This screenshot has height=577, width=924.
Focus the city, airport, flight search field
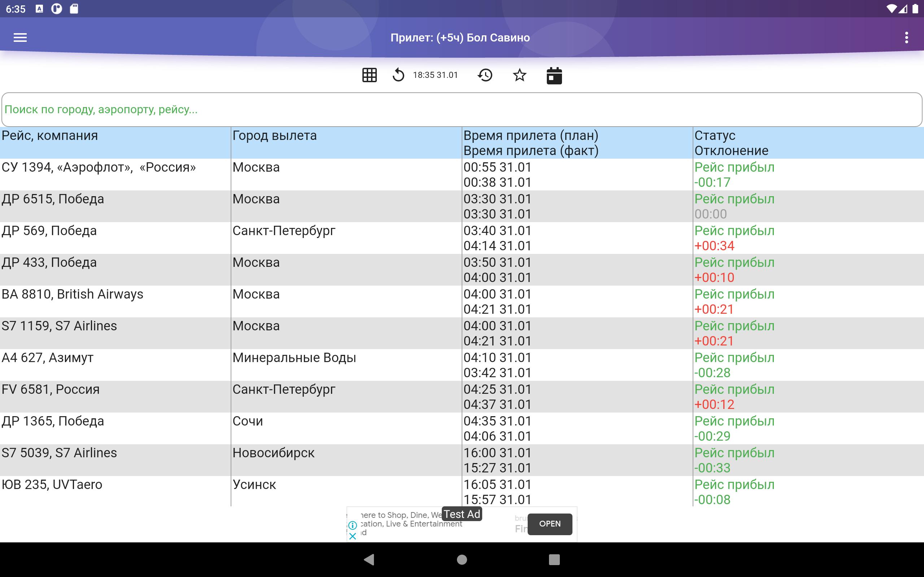coord(461,110)
